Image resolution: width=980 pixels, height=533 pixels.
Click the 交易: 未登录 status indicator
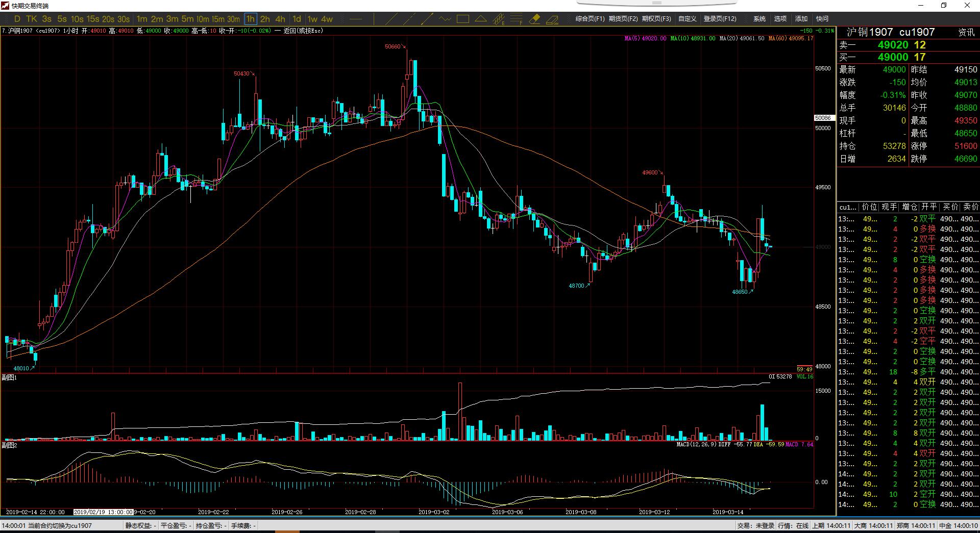click(x=756, y=525)
